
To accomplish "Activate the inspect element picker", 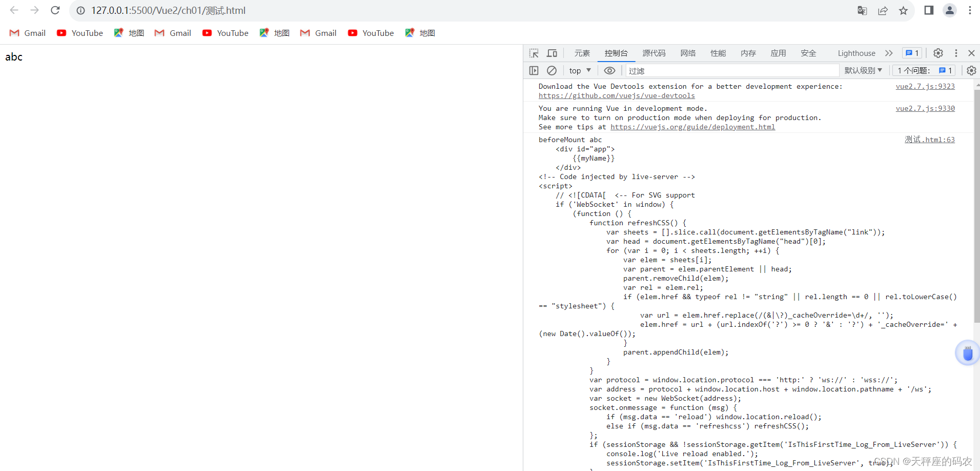I will pos(534,53).
